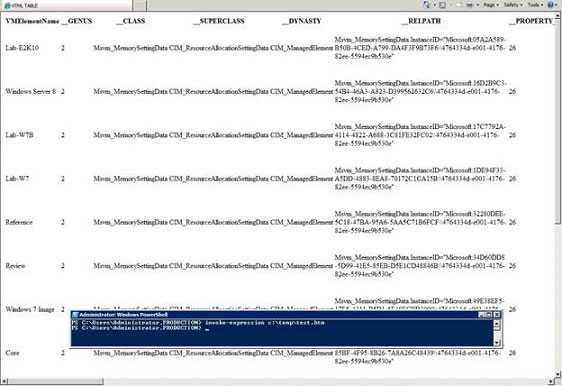
Task: Click property count 26 in Windows Server 8 row
Action: pos(513,92)
